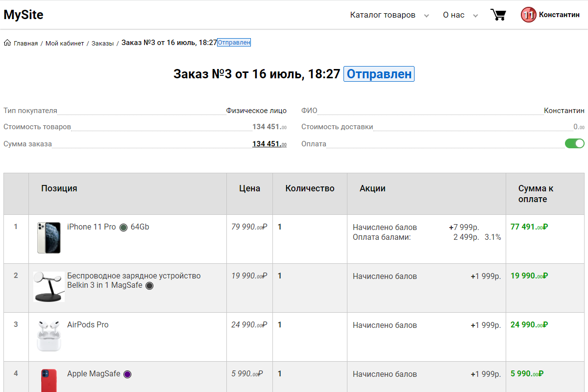Viewport: 588px width, 392px height.
Task: Click Отправлен status badge in the heading
Action: point(379,74)
